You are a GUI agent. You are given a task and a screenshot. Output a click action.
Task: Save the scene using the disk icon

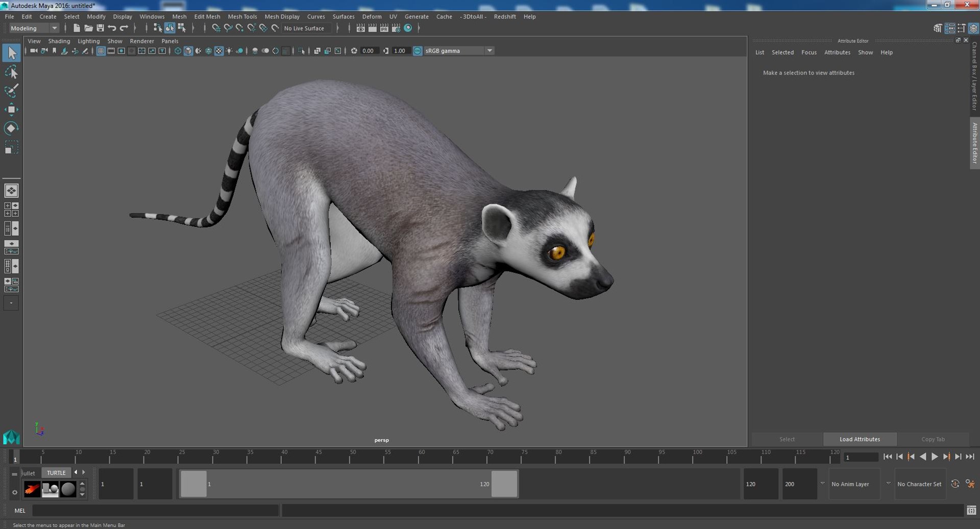[x=100, y=28]
